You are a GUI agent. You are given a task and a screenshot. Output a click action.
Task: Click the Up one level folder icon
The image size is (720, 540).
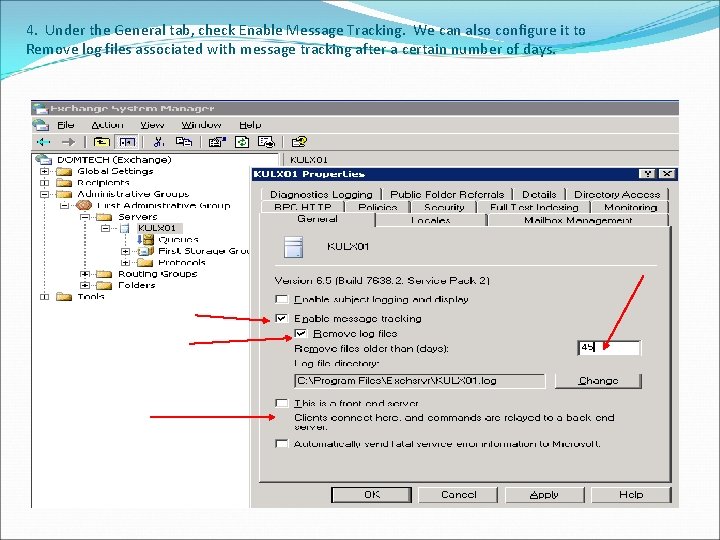point(101,142)
